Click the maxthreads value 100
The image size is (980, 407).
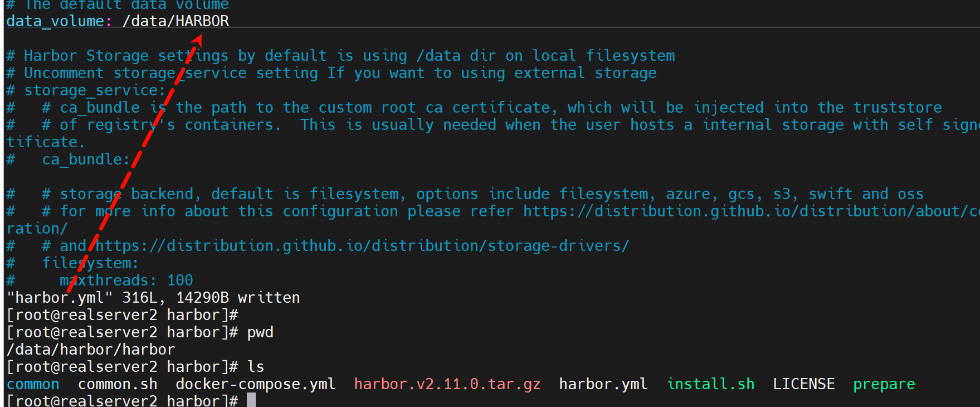(x=180, y=280)
